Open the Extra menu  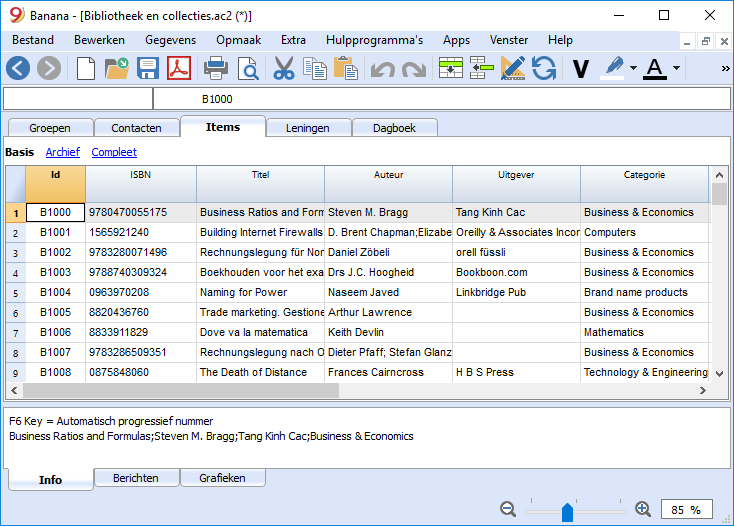point(293,40)
